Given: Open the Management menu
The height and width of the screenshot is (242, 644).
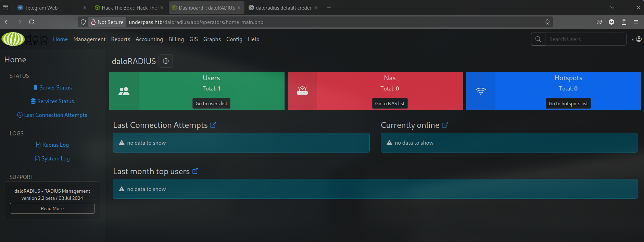Looking at the screenshot, I should (89, 39).
